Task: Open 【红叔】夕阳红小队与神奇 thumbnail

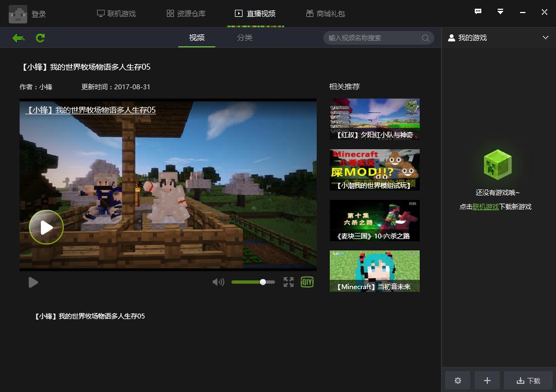Action: point(374,119)
